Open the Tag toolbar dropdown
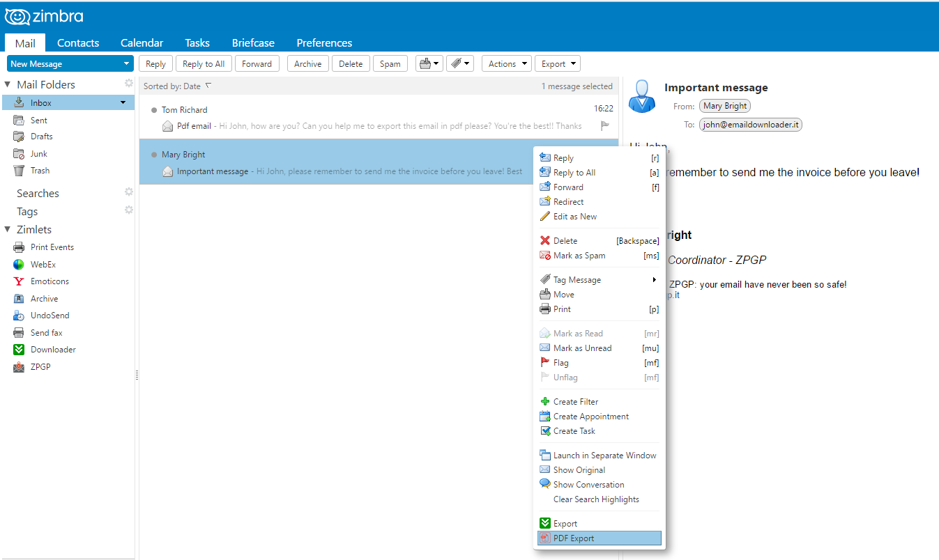Viewport: 939px width, 560px height. click(x=460, y=63)
